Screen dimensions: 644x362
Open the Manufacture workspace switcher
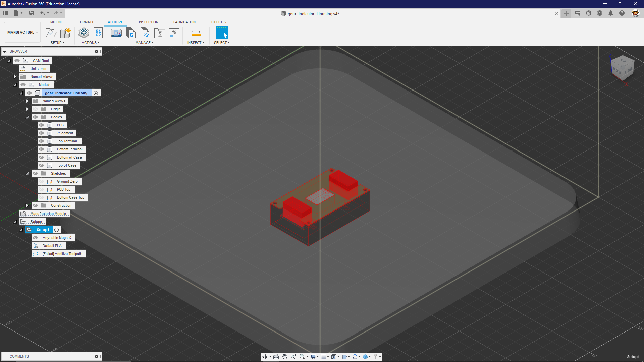pyautogui.click(x=22, y=32)
